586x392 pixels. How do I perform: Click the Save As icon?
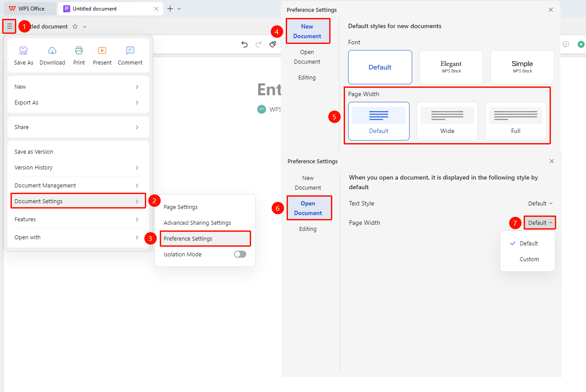point(24,50)
